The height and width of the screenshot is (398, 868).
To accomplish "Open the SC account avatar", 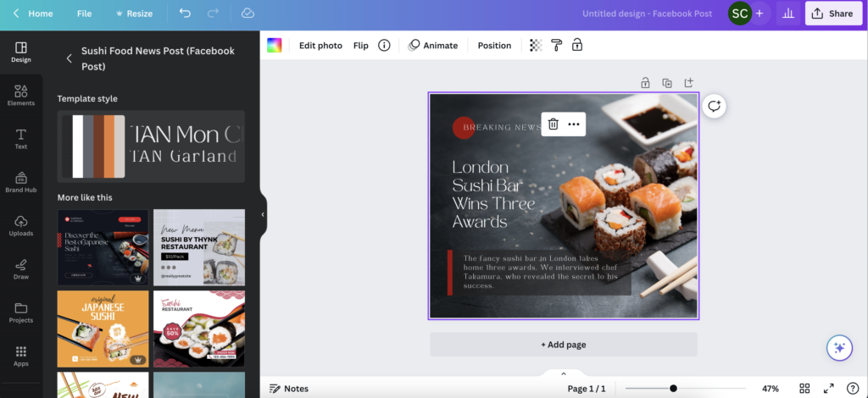I will click(x=739, y=14).
